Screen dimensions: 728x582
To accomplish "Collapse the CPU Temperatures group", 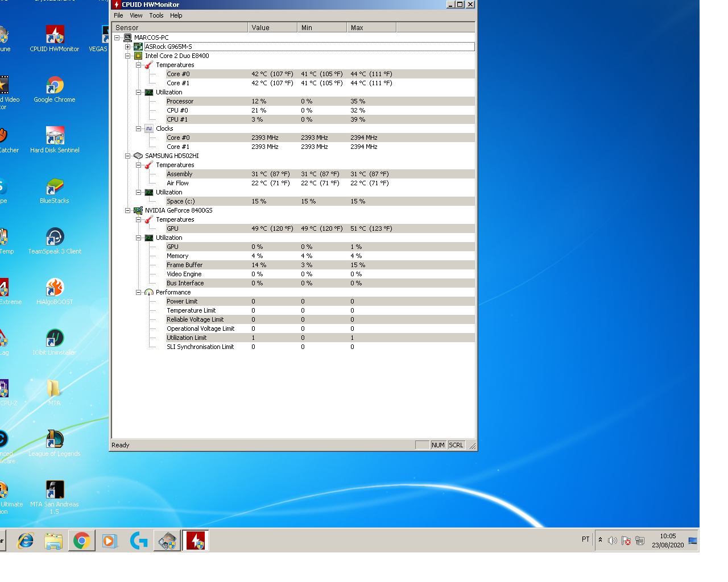I will point(138,65).
